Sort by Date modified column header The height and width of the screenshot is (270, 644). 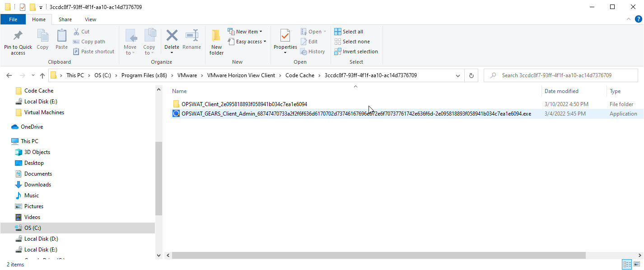pyautogui.click(x=561, y=91)
